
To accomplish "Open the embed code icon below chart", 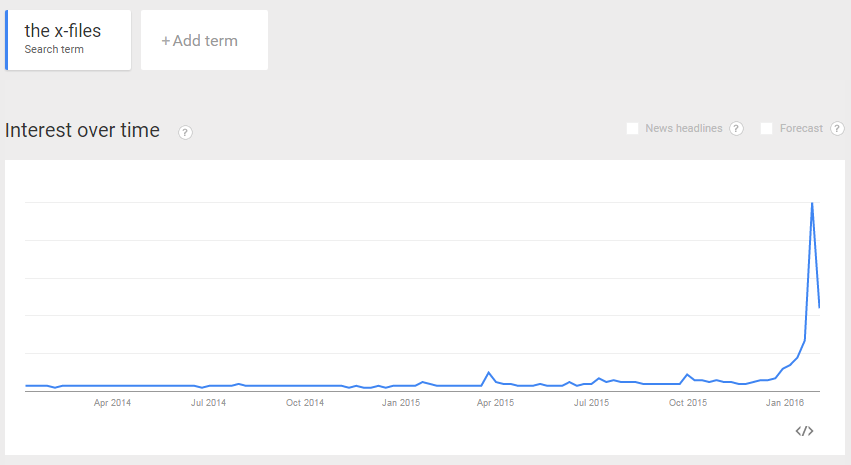I will click(x=804, y=431).
